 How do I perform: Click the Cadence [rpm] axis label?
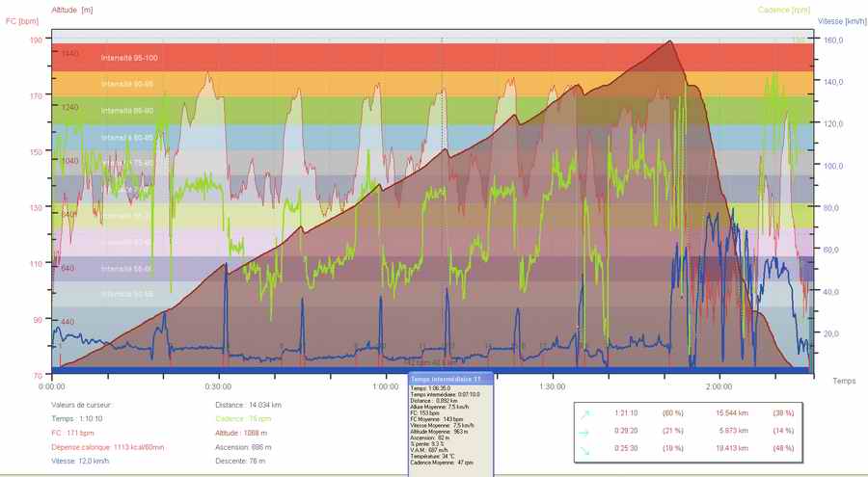[x=786, y=10]
